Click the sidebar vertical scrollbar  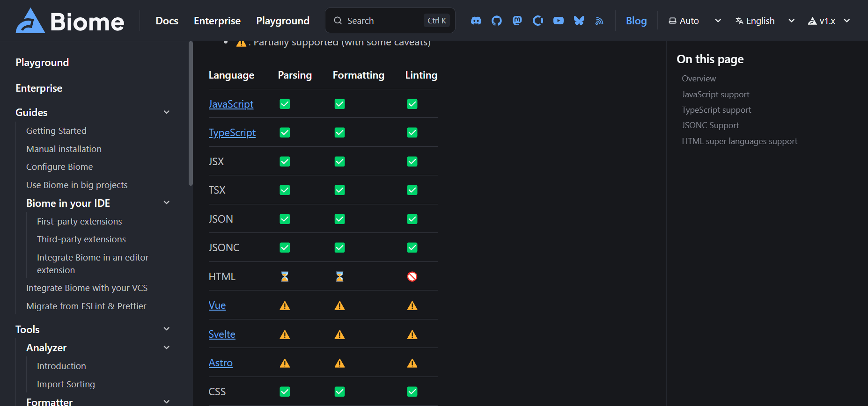[x=191, y=113]
